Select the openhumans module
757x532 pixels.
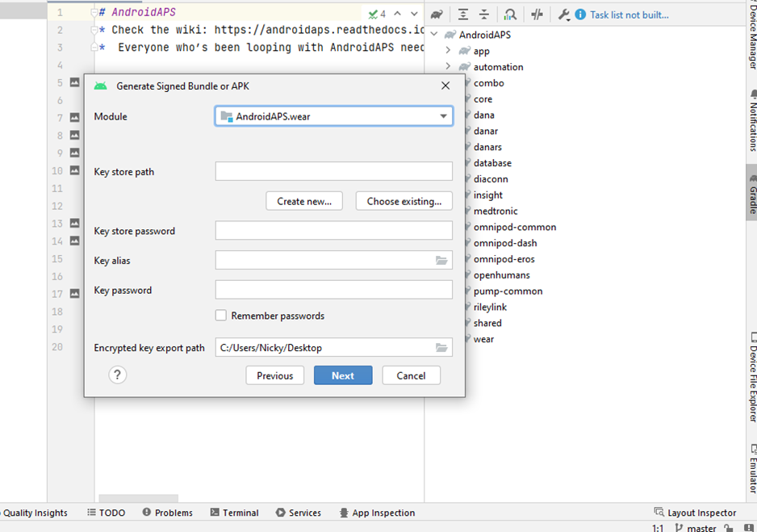click(502, 275)
